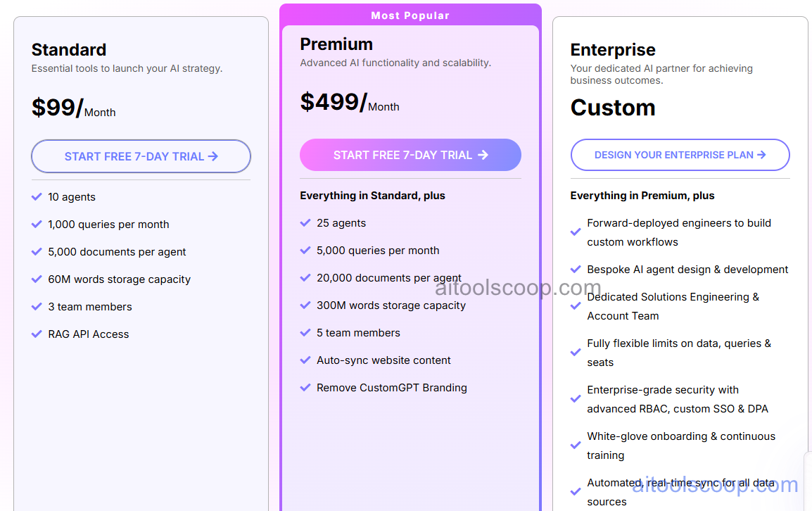812x511 pixels.
Task: Select the checkmark beside 25 agents
Action: tap(306, 223)
